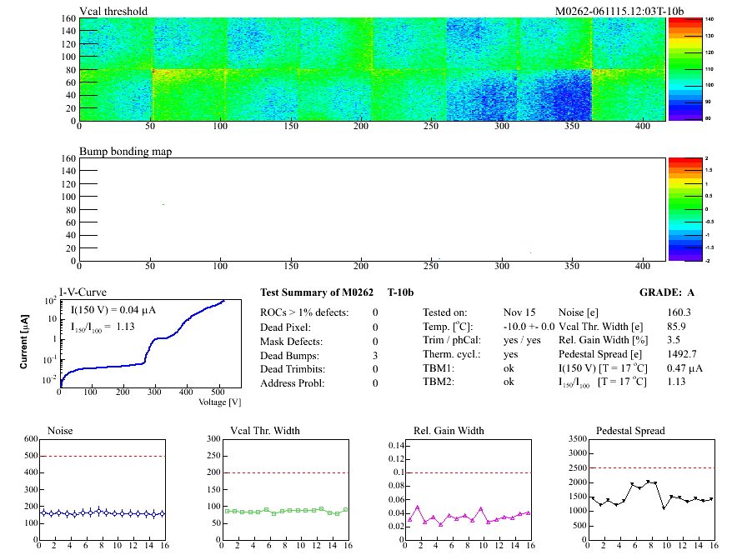747x560 pixels.
Task: Click the Vcal threshold color scale bar
Action: click(x=682, y=69)
